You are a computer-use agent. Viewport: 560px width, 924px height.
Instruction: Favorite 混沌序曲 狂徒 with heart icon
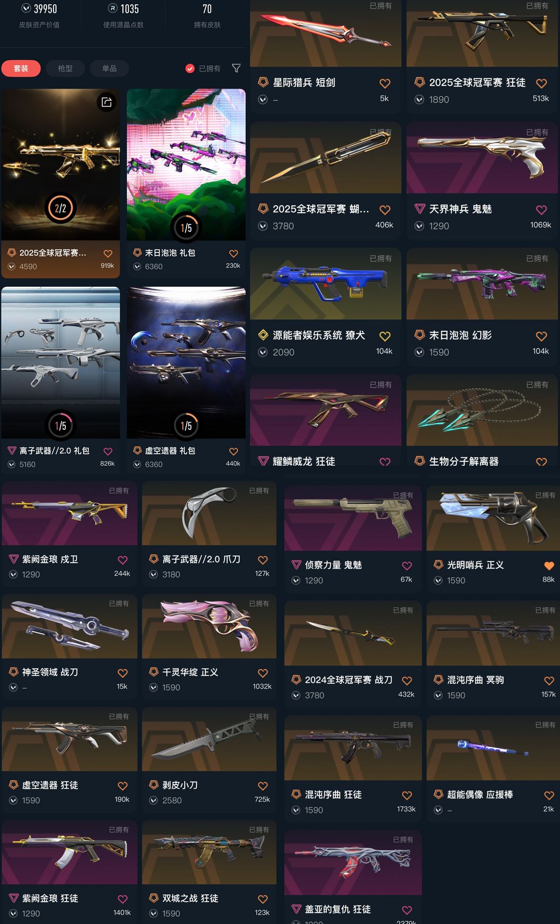pyautogui.click(x=407, y=795)
